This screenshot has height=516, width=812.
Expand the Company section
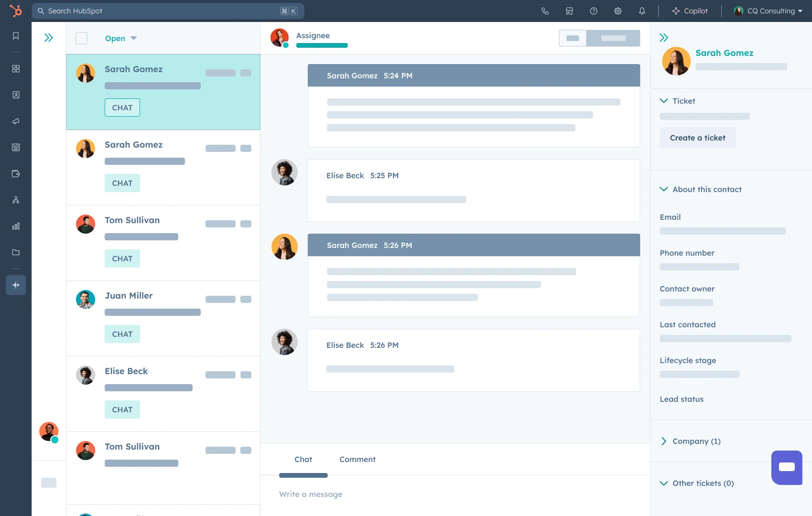(x=664, y=441)
